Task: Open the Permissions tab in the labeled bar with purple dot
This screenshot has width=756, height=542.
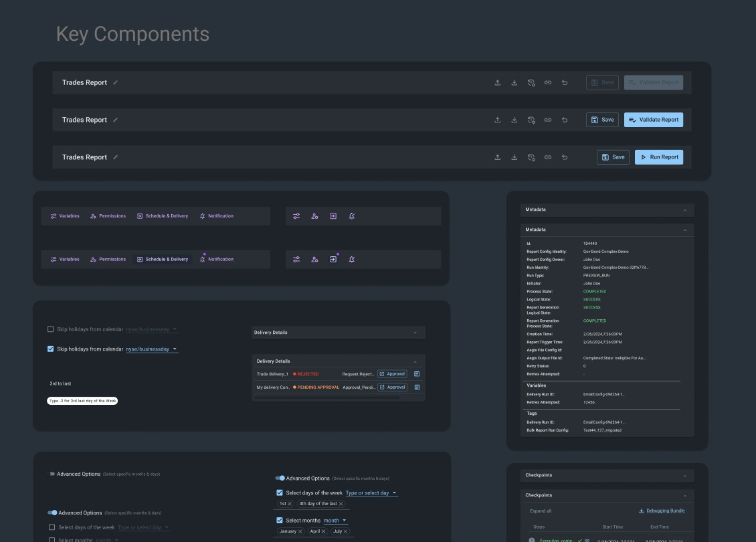Action: click(x=108, y=260)
